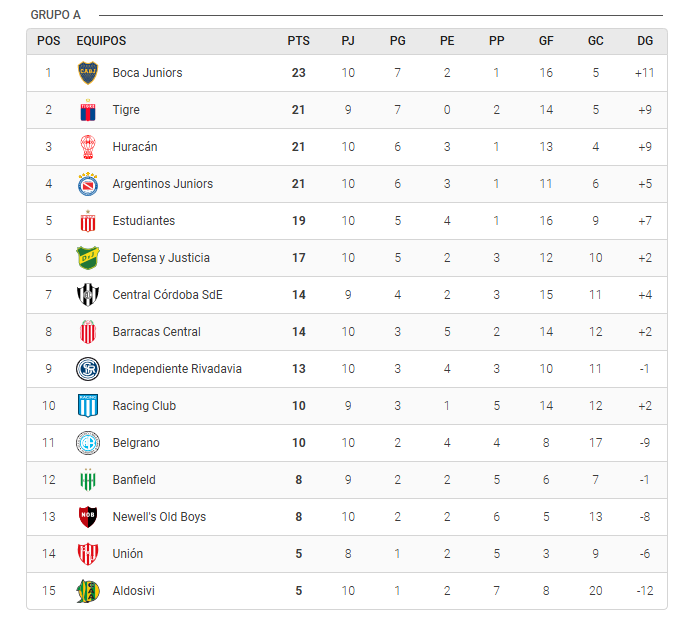Click the GRUPO A section title
This screenshot has width=677, height=623.
56,15
